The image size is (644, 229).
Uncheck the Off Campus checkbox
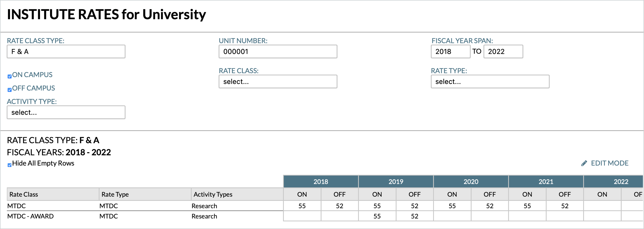pos(9,90)
